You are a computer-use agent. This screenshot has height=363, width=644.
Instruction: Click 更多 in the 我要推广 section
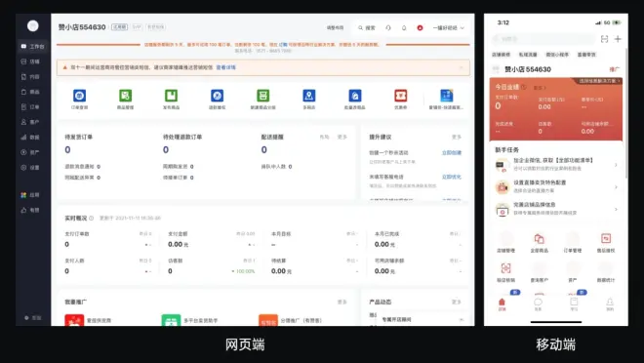(342, 302)
